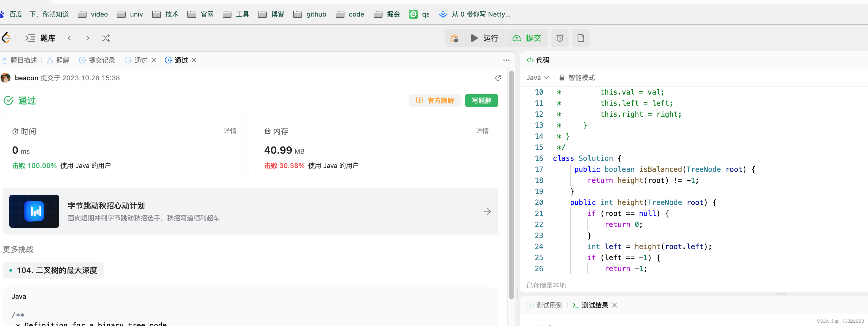Select the first 通过 tab
Image resolution: width=868 pixels, height=326 pixels.
click(136, 60)
